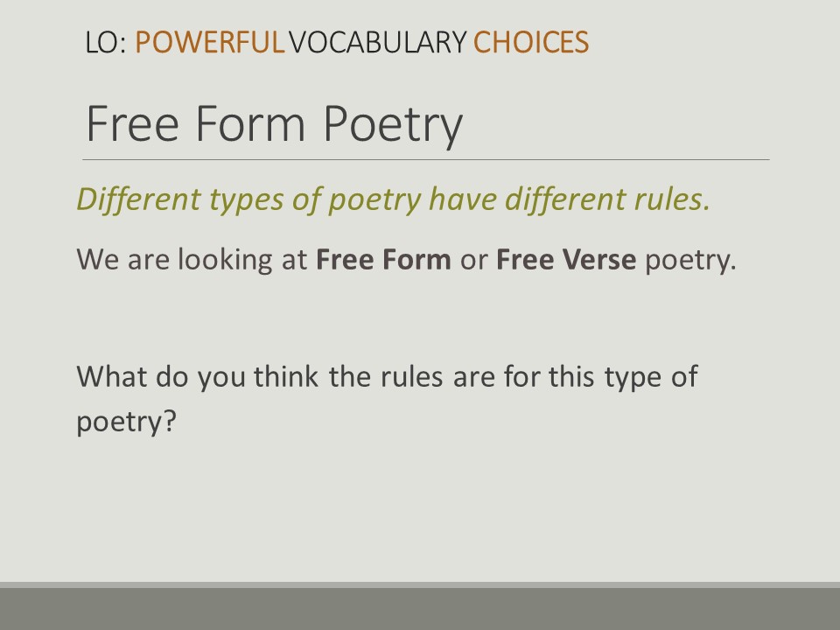The height and width of the screenshot is (630, 840).
Task: Click the word 'poetry.' after Free Verse
Action: (690, 262)
